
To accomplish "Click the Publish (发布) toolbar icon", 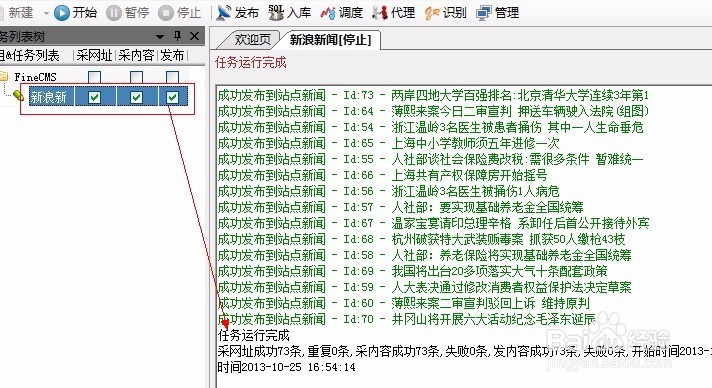I will click(x=223, y=13).
